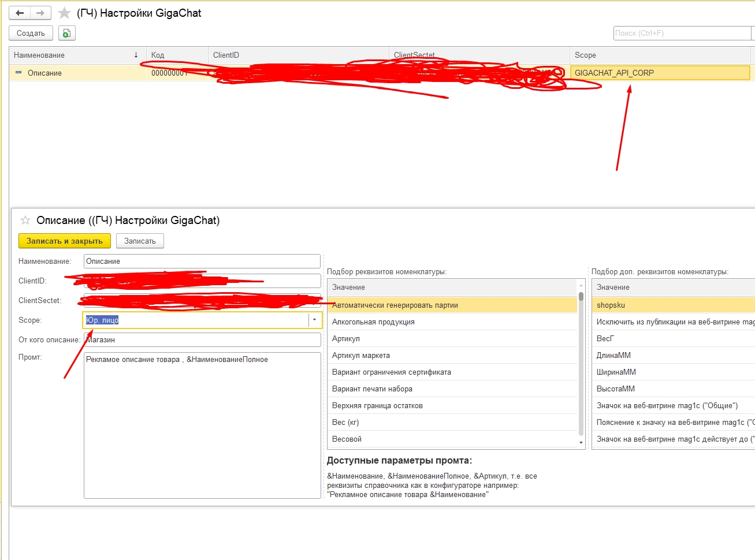Select the ВесГ row
This screenshot has width=755, height=560.
674,338
